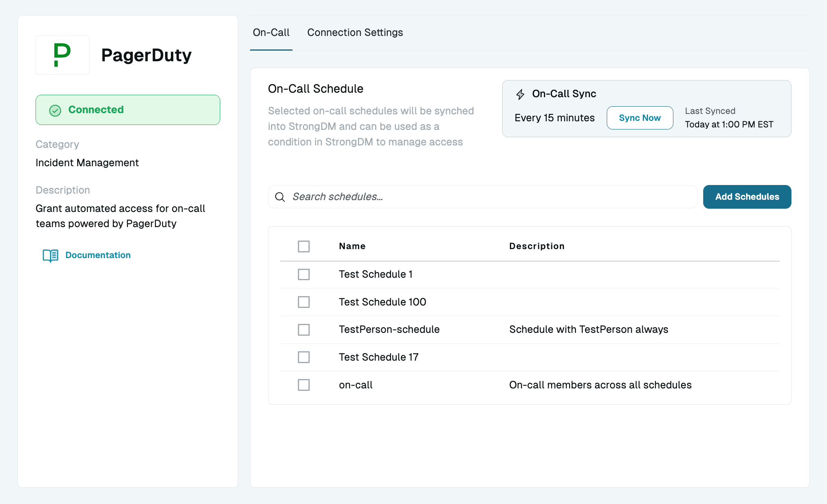This screenshot has width=827, height=504.
Task: Toggle the select-all header checkbox
Action: (304, 246)
